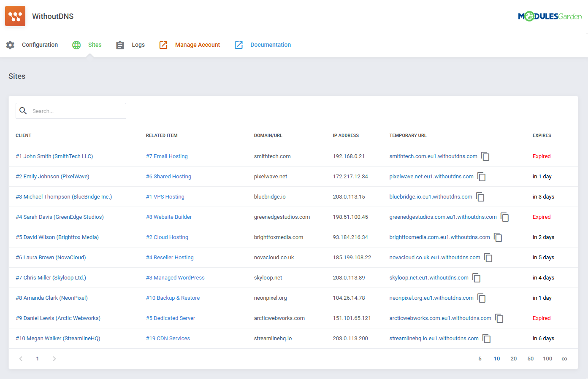Open the Logs clipboard icon
Image resolution: width=588 pixels, height=379 pixels.
pyautogui.click(x=120, y=45)
